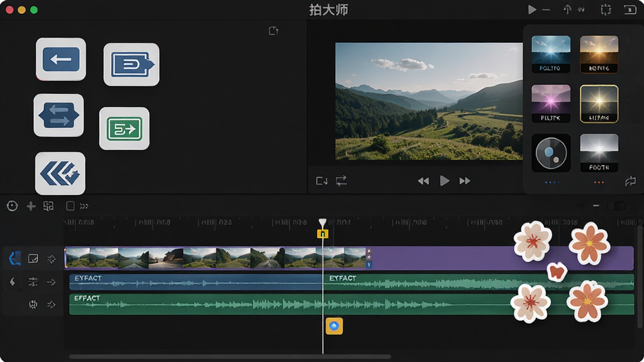Choose the gold-outlined star flare effect
This screenshot has height=362, width=644.
[599, 104]
